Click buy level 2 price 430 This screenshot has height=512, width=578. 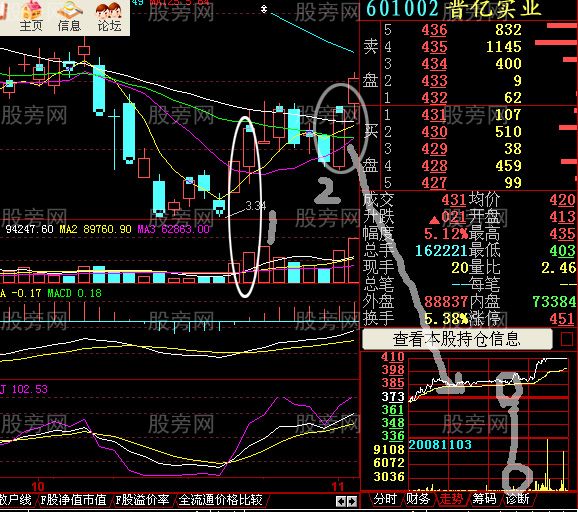pos(434,132)
